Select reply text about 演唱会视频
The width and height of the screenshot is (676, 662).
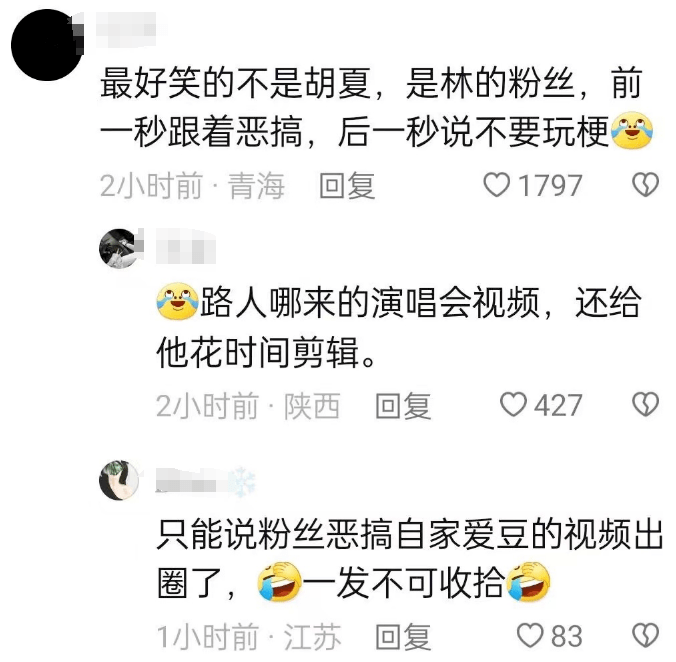[x=399, y=327]
